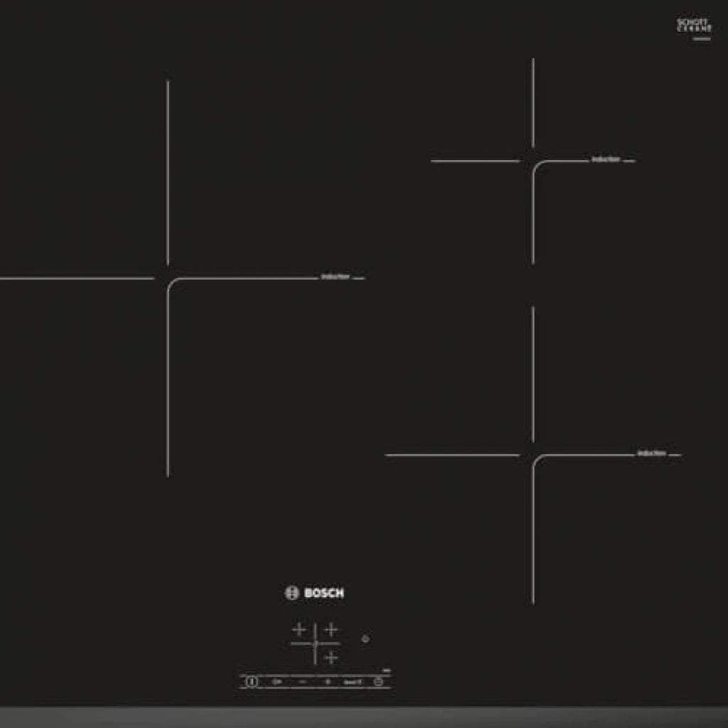
Task: Tap the center of bottom-right cooking zone
Action: (532, 454)
